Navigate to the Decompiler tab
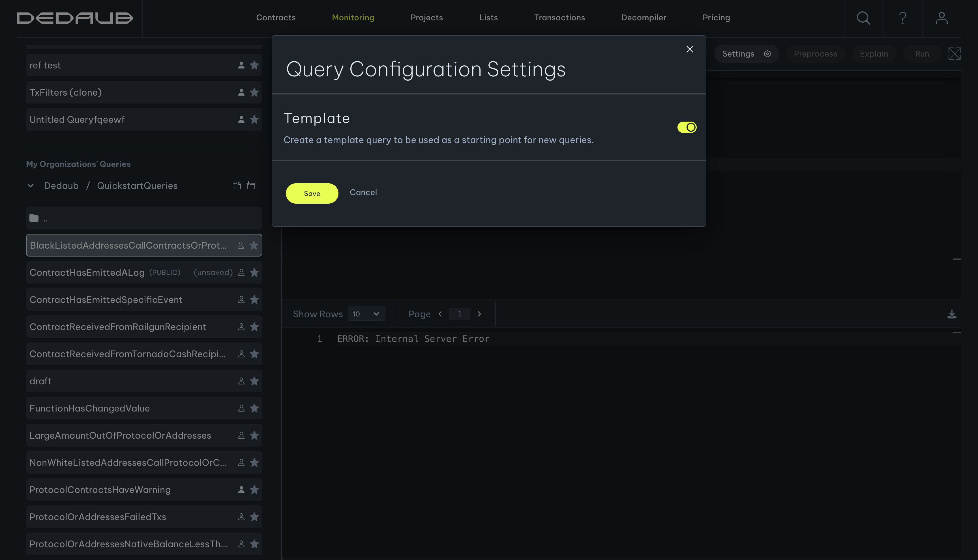This screenshot has height=560, width=978. [x=643, y=18]
